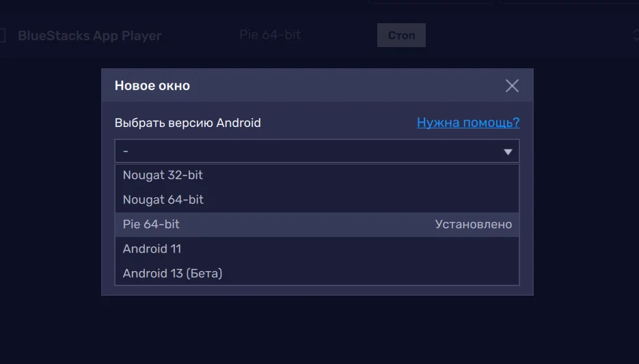Screen dimensions: 639x364
Task: Tick the BlueStacks App Player checkbox
Action: 3,36
